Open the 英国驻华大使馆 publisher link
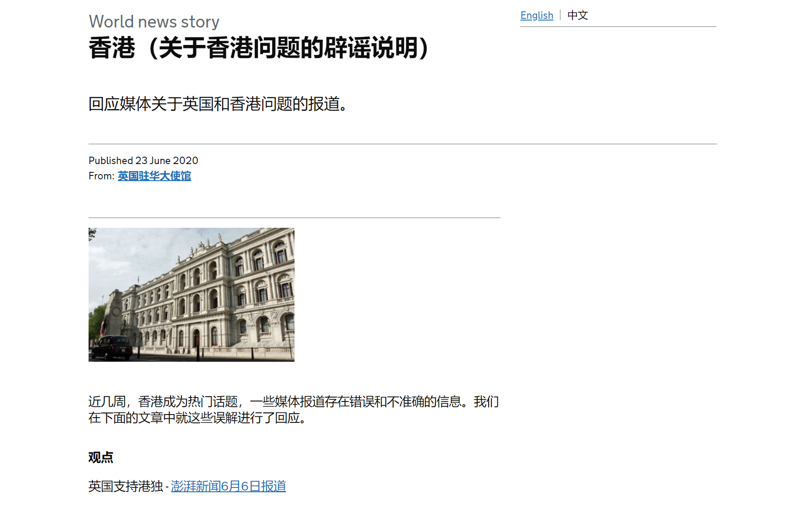 point(154,176)
